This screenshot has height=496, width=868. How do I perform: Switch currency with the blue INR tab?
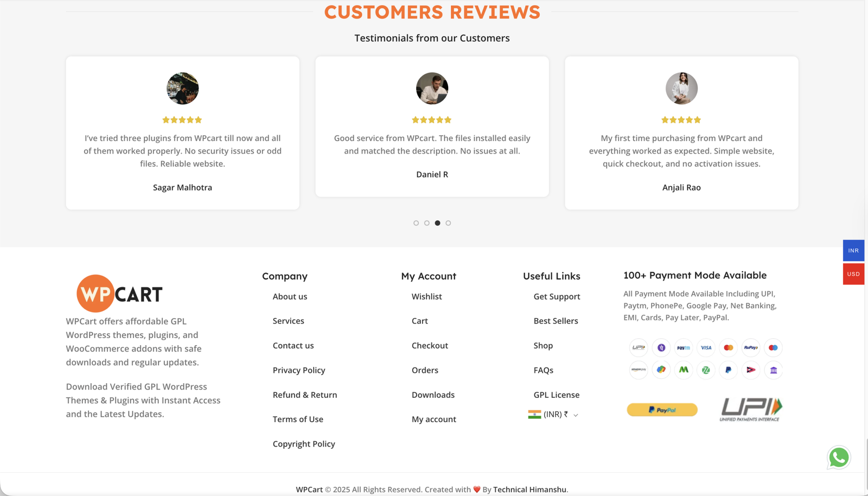click(x=853, y=251)
